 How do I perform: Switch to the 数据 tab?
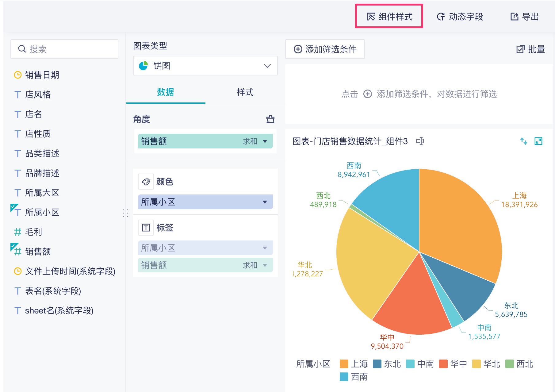[166, 92]
